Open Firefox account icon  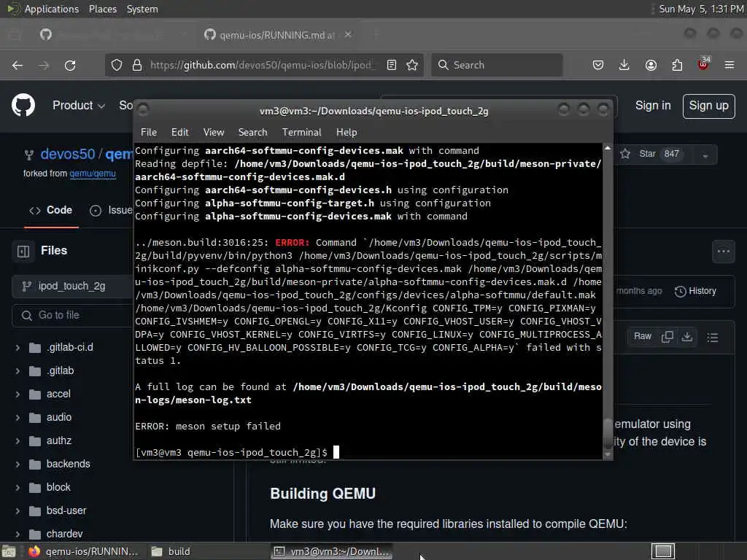point(651,65)
